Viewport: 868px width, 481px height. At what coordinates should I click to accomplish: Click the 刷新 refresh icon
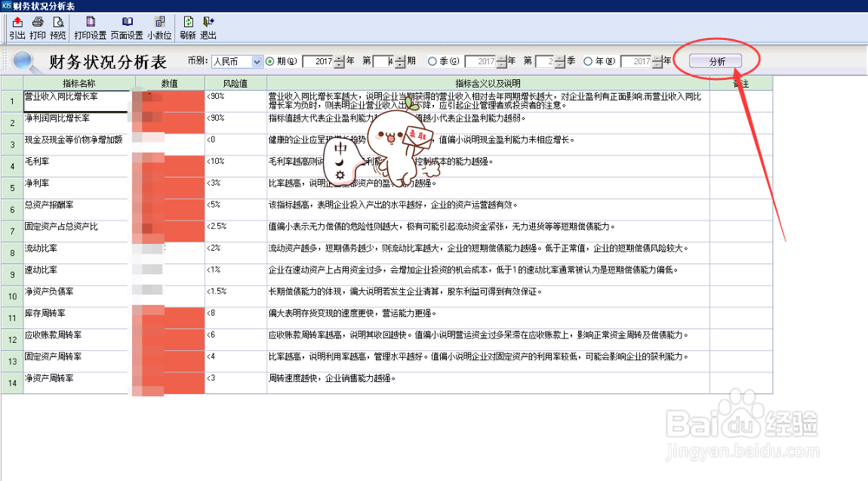[187, 28]
